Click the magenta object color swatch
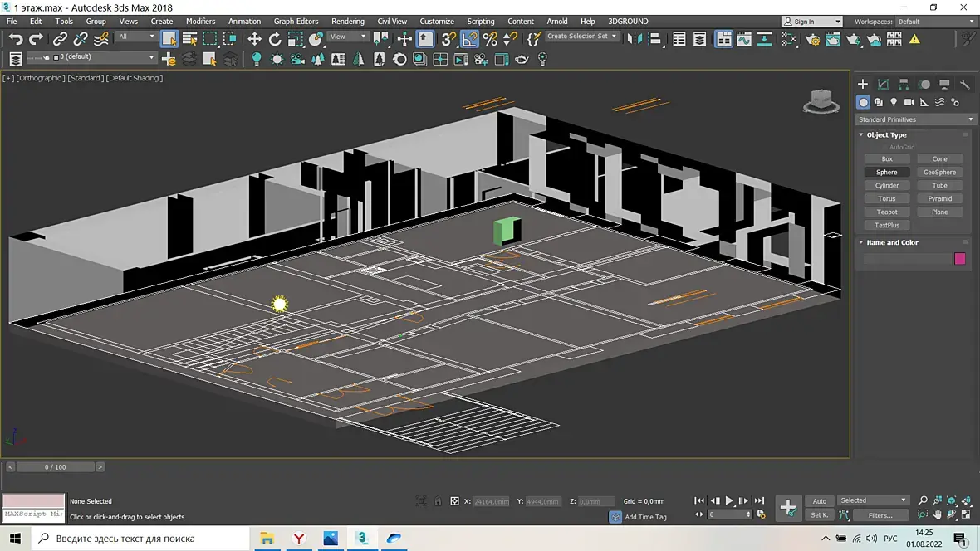The image size is (980, 551). (x=960, y=259)
